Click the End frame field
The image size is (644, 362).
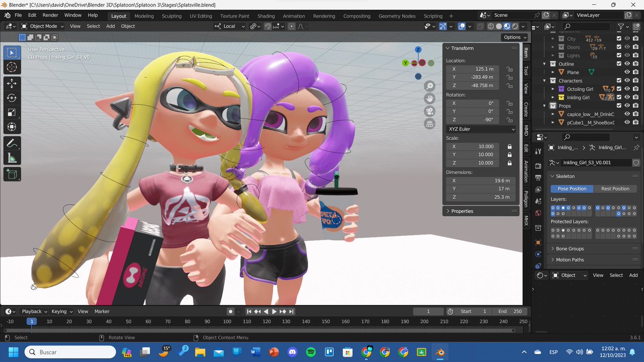510,312
